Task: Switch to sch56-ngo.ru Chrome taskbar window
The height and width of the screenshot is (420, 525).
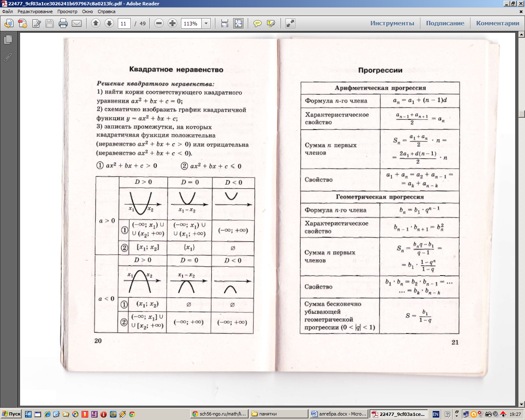Action: tap(219, 414)
